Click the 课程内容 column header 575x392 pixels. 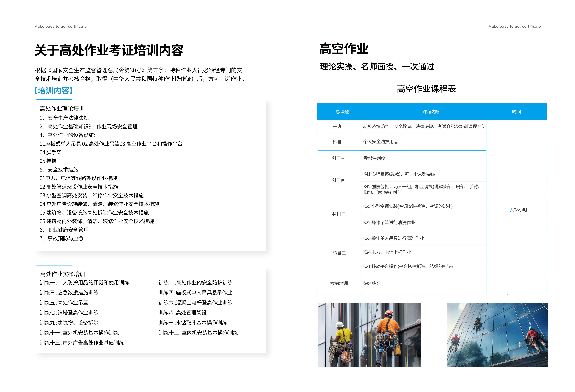tap(431, 112)
